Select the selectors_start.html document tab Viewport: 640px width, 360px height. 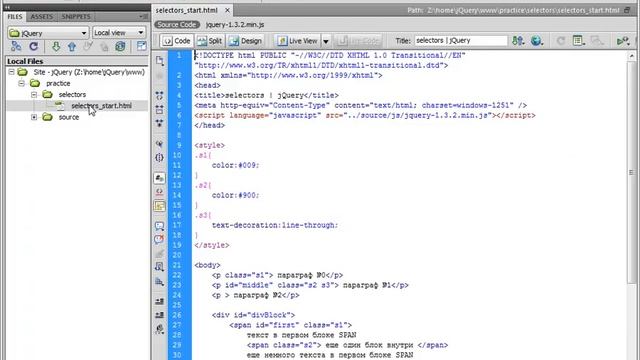point(187,10)
